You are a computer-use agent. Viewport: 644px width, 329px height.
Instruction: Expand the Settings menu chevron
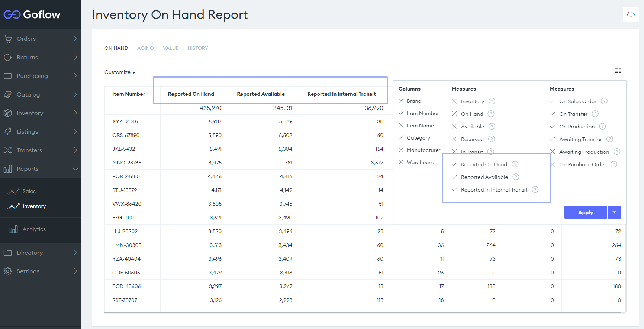point(75,271)
